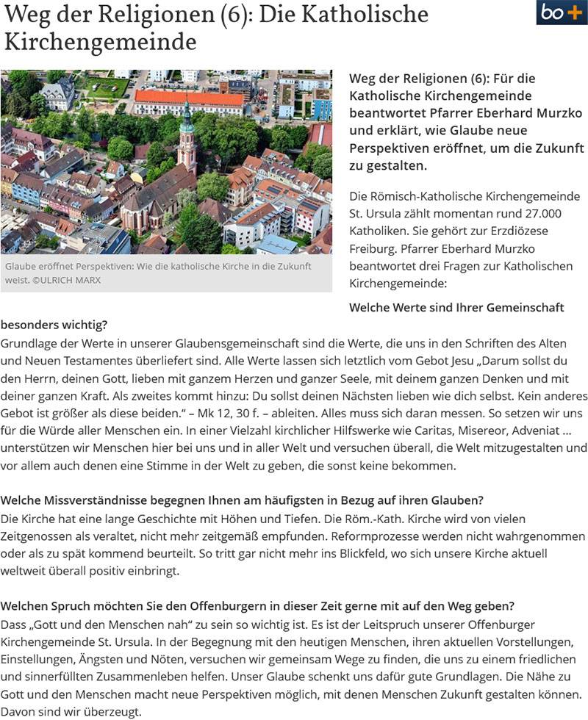Click the bo+ premium badge icon
Viewport: 588px width, 720px height.
[x=562, y=12]
